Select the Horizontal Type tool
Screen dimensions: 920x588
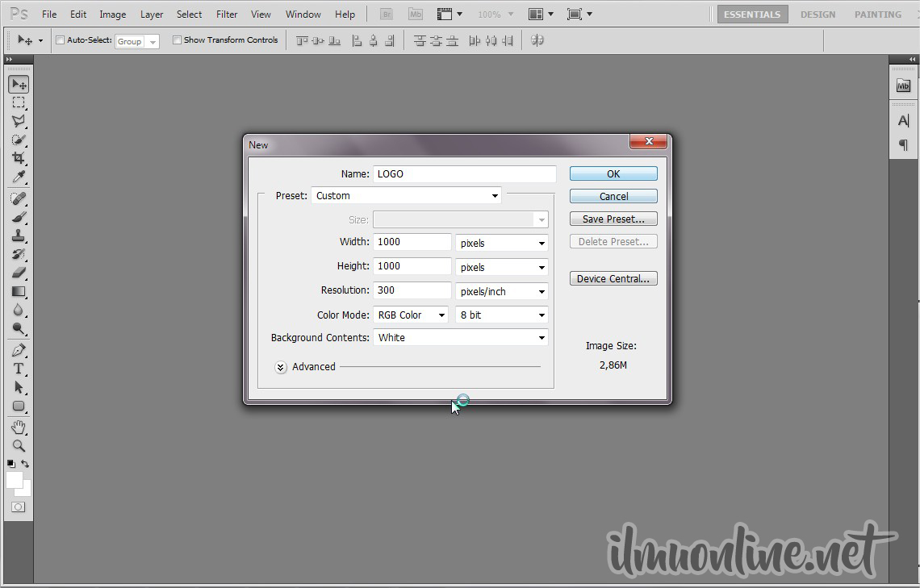19,369
